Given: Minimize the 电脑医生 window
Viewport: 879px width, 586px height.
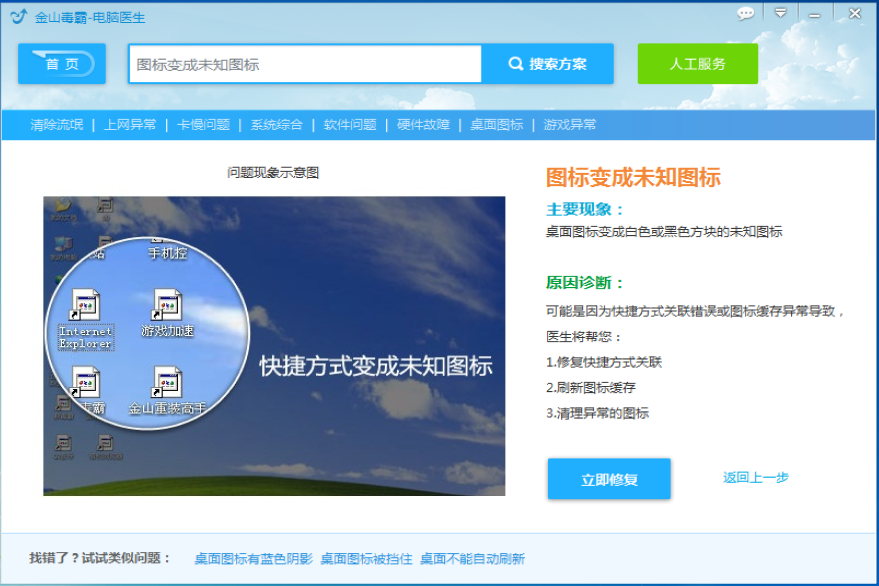Looking at the screenshot, I should 815,15.
